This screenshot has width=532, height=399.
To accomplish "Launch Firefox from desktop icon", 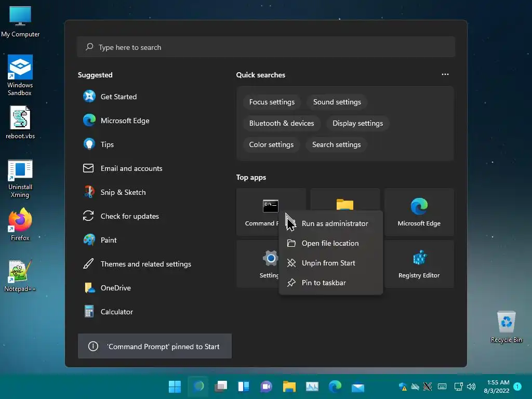I will [x=20, y=224].
